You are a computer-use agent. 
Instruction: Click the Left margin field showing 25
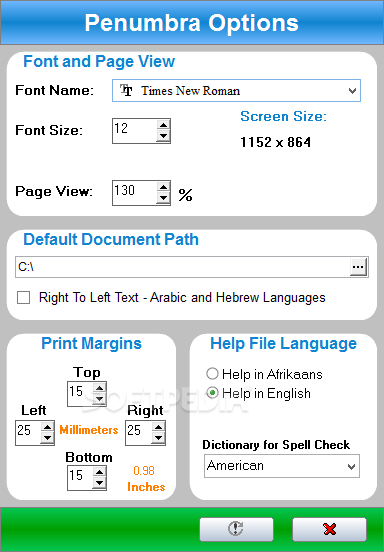(x=29, y=433)
